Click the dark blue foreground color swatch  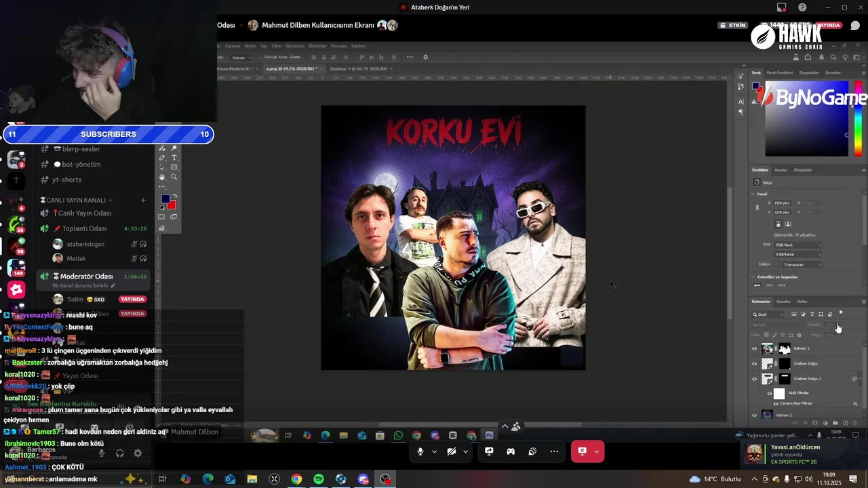tap(165, 199)
